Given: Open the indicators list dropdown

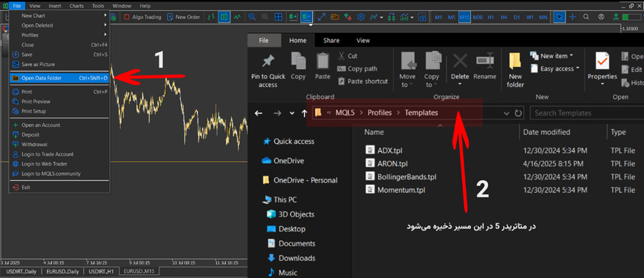Looking at the screenshot, I should (376, 17).
